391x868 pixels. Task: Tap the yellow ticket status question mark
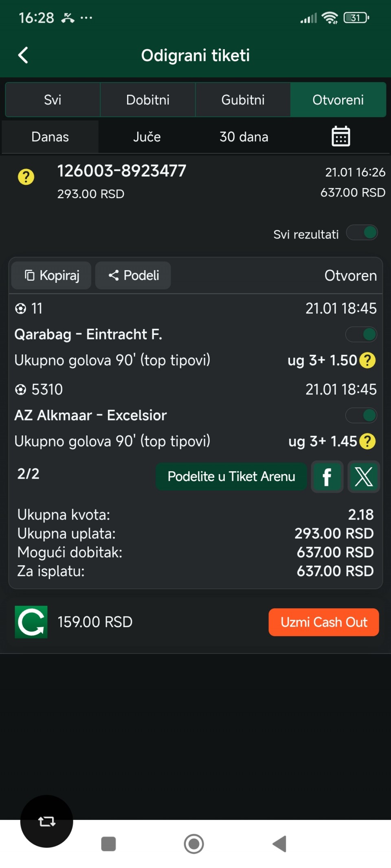[26, 177]
